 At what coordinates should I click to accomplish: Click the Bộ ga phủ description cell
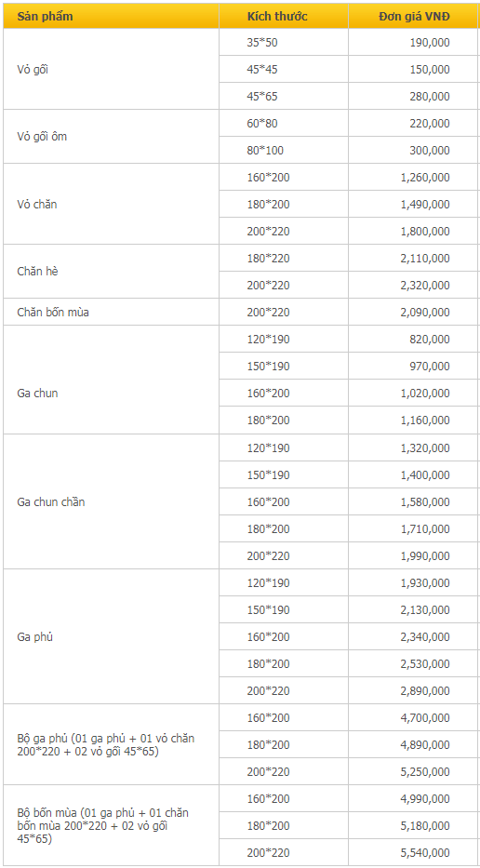tap(111, 744)
